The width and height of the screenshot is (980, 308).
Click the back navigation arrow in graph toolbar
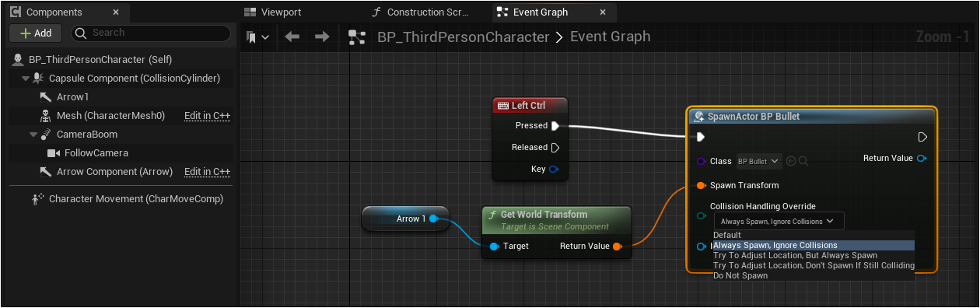[x=292, y=37]
